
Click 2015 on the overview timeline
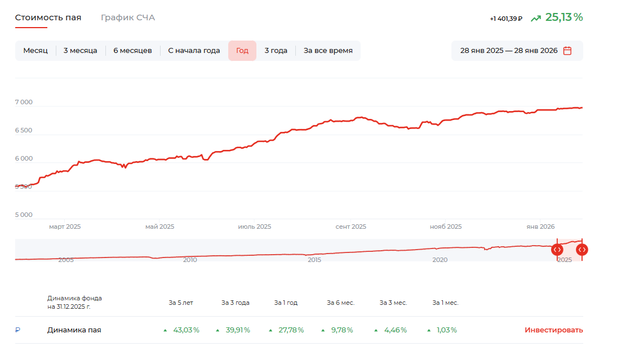(314, 260)
